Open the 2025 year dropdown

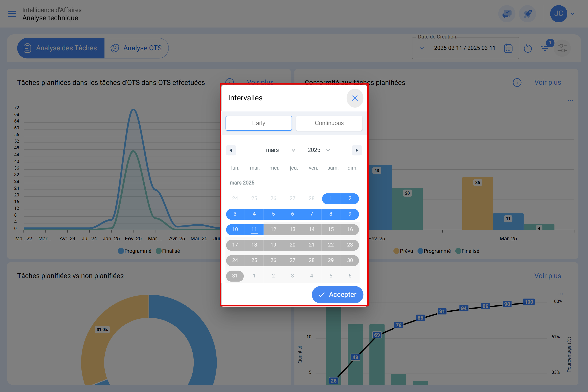319,150
